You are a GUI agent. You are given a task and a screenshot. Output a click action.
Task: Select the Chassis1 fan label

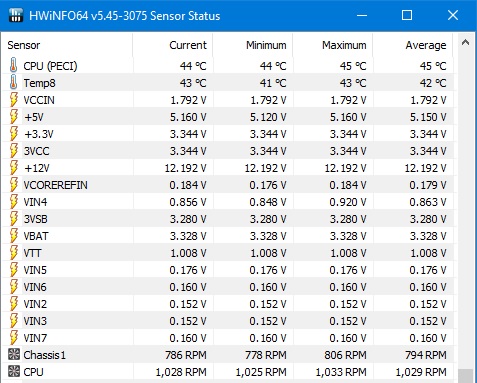tap(44, 355)
